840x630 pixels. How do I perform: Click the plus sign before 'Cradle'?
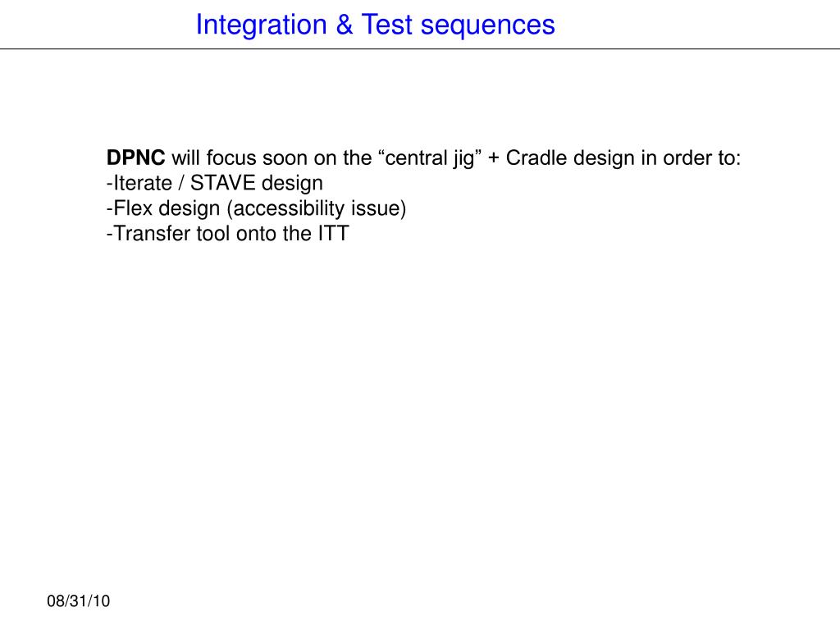click(x=493, y=159)
